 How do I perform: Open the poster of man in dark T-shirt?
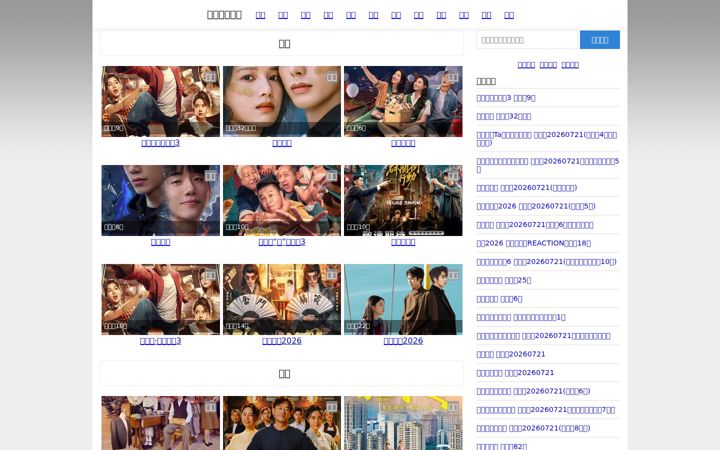click(x=282, y=423)
